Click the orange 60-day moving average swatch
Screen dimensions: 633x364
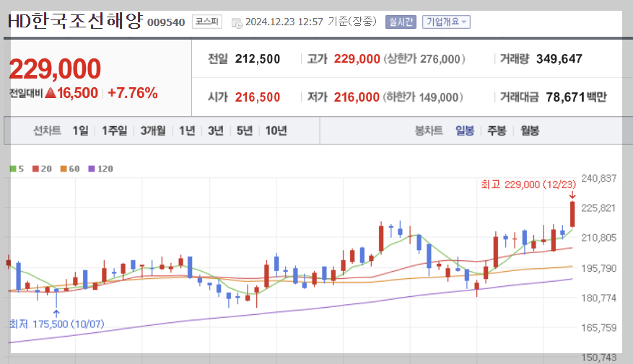click(64, 169)
